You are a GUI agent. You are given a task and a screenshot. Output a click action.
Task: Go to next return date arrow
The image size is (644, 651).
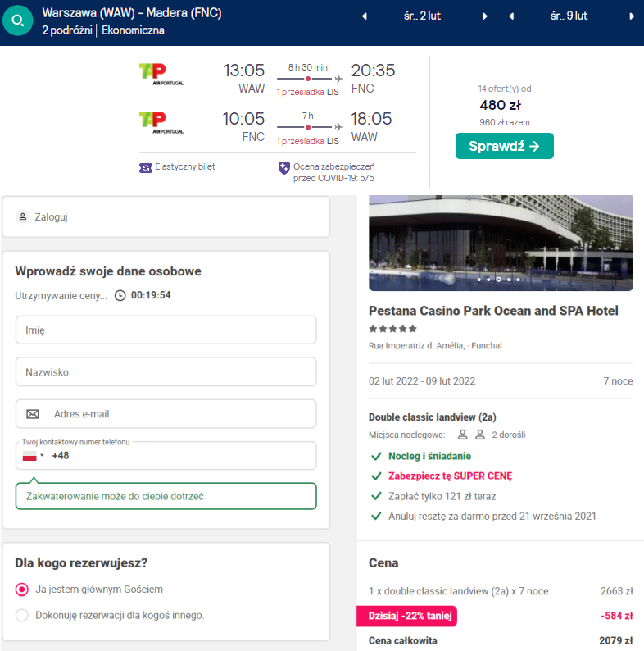tap(632, 16)
